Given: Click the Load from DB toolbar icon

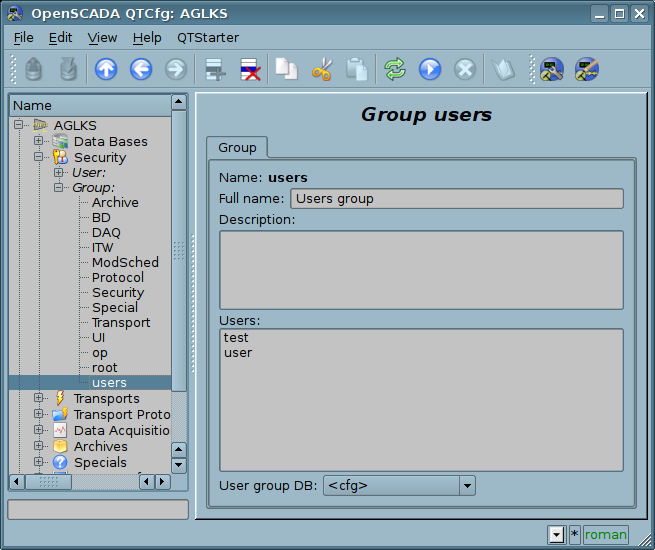Looking at the screenshot, I should click(33, 69).
